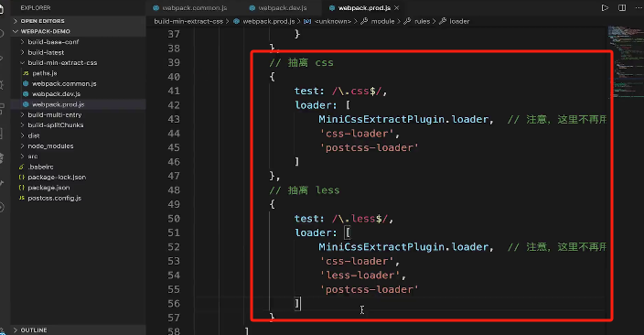
Task: Click line number 51 in gutter
Action: coord(174,232)
